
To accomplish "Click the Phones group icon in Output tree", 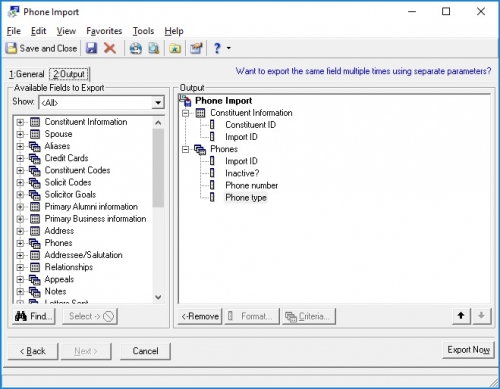I will (200, 149).
